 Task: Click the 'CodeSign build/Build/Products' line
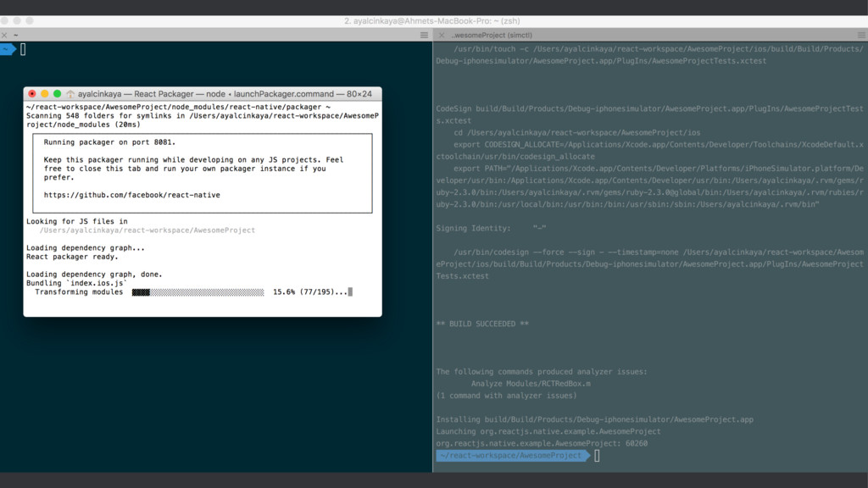[x=649, y=114]
